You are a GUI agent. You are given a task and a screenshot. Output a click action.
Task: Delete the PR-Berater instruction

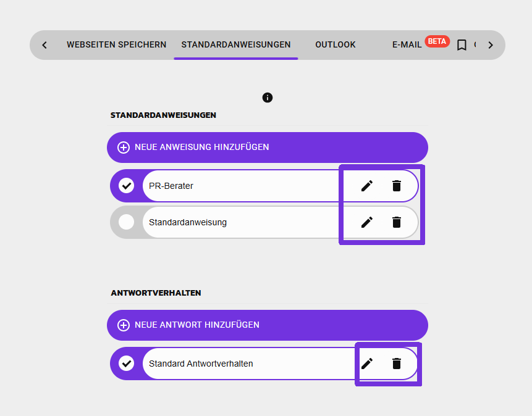[397, 186]
